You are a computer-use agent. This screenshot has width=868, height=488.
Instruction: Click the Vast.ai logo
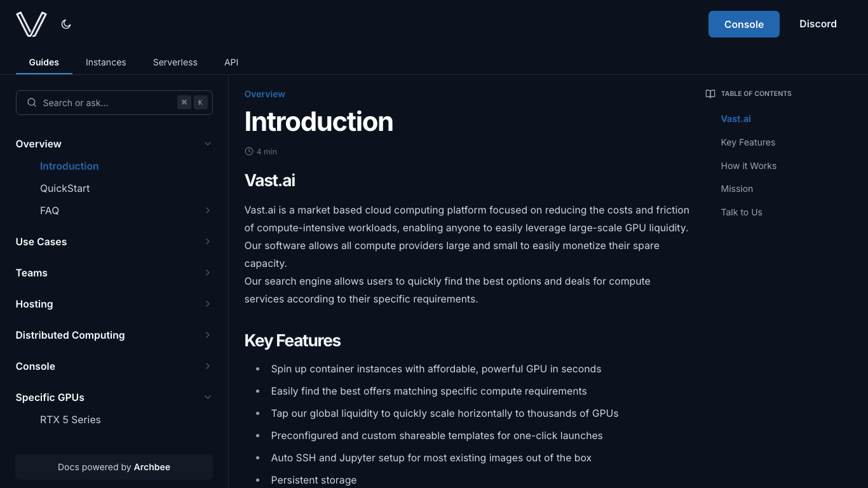click(x=31, y=24)
